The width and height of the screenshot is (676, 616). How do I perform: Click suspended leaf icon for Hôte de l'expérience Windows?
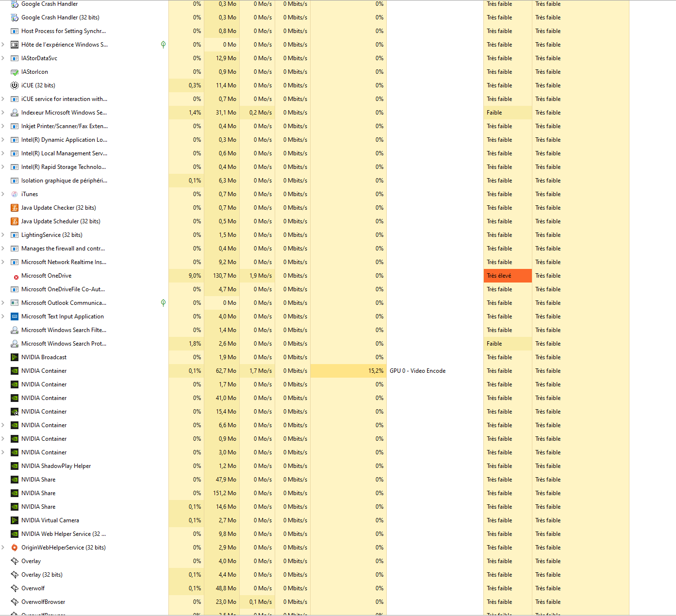(x=163, y=45)
